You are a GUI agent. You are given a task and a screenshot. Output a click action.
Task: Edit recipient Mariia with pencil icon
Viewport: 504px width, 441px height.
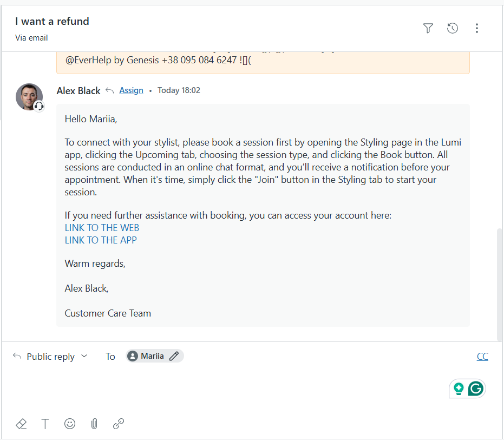(x=174, y=356)
